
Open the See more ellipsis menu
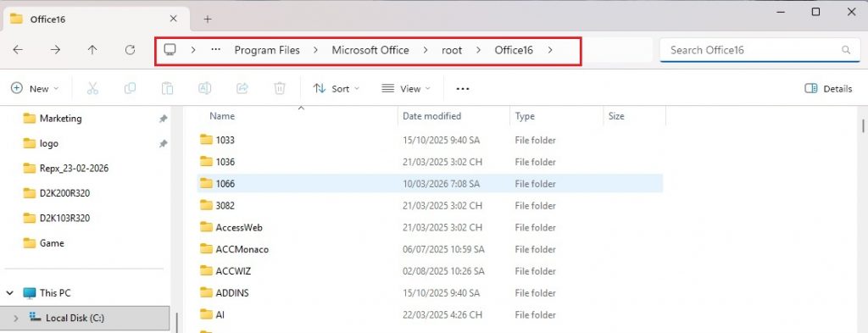pyautogui.click(x=463, y=88)
